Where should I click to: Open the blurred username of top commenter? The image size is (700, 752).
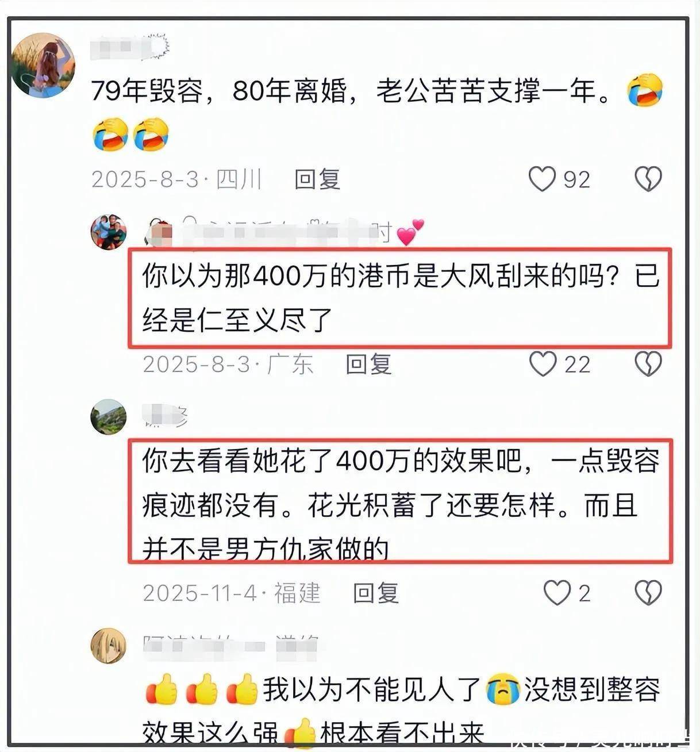tap(130, 47)
